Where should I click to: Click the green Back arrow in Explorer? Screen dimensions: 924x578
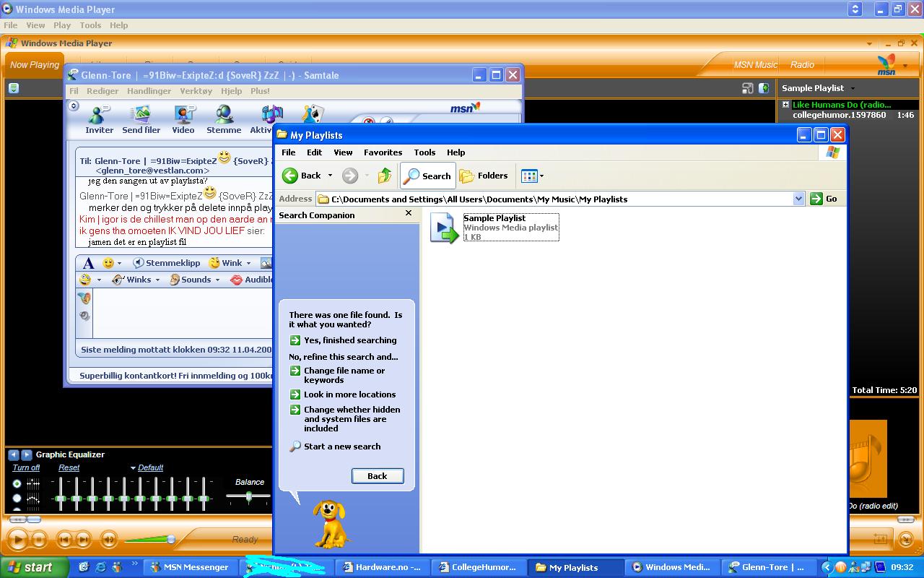[290, 176]
